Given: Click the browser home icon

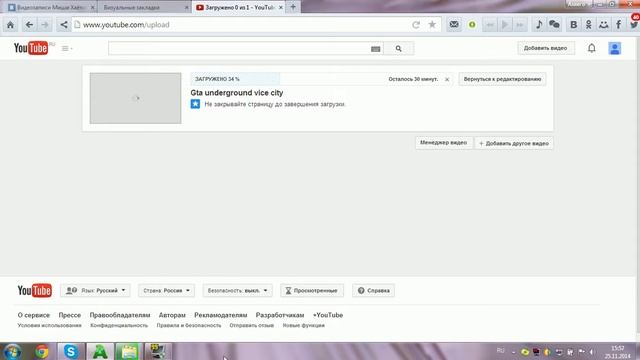Looking at the screenshot, I should (11, 25).
